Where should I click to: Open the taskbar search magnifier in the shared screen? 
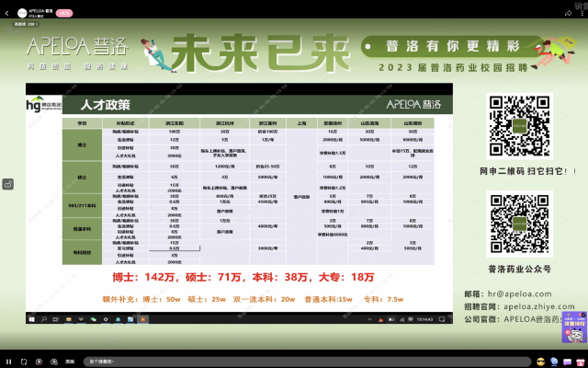(44, 319)
